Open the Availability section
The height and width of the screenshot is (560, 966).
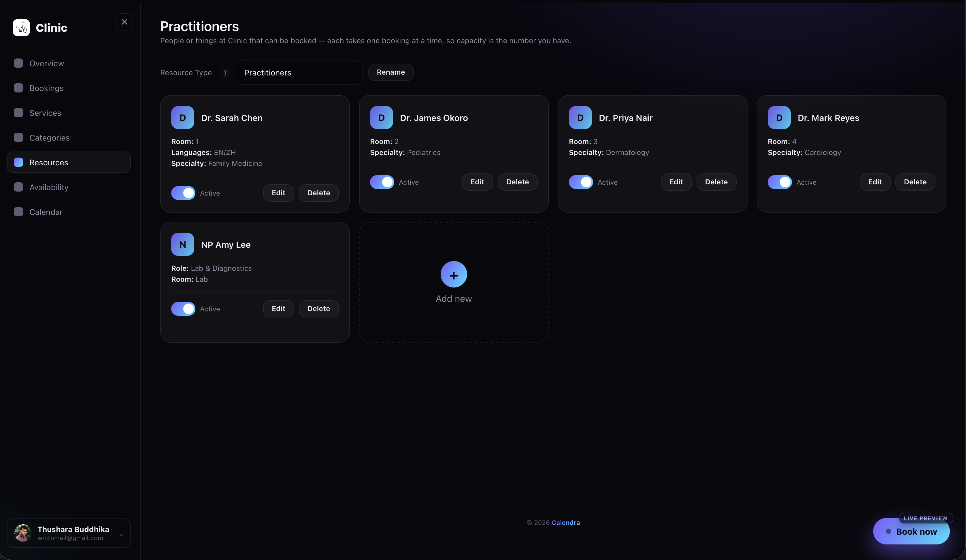[69, 187]
